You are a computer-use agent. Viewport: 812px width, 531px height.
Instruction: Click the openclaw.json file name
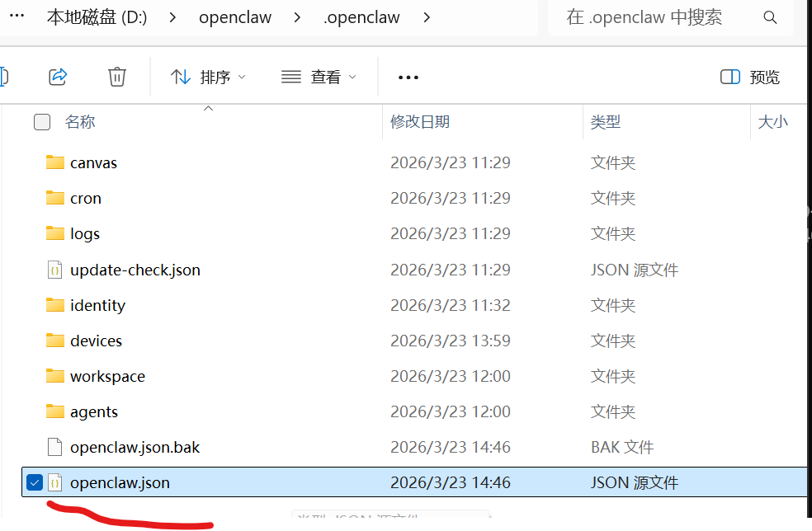[x=120, y=483]
